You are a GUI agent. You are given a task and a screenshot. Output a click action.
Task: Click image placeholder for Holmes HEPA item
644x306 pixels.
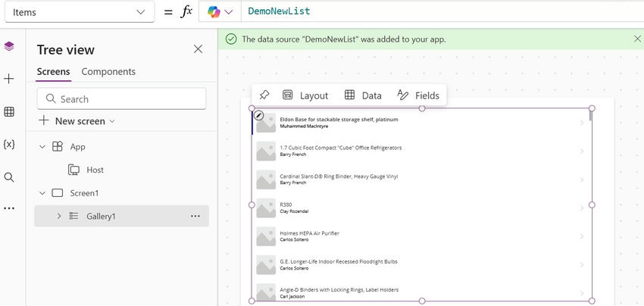[266, 236]
